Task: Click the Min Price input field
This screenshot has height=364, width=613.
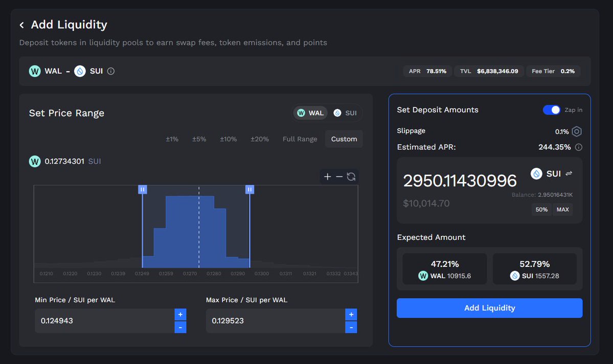Action: coord(104,321)
